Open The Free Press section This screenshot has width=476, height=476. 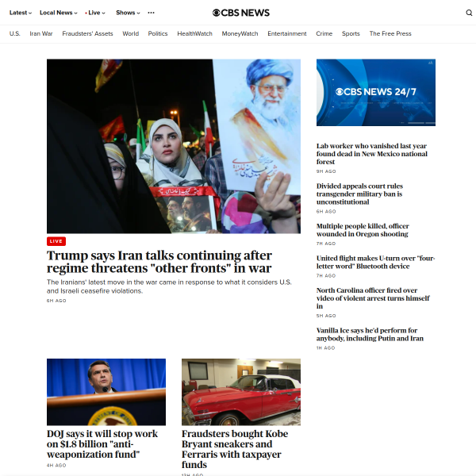tap(390, 33)
